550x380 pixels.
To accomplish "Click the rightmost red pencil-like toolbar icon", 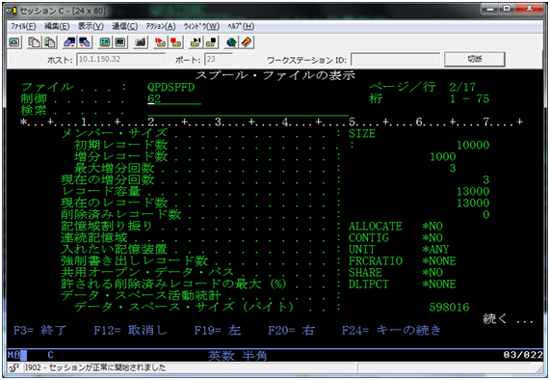I will (x=247, y=42).
